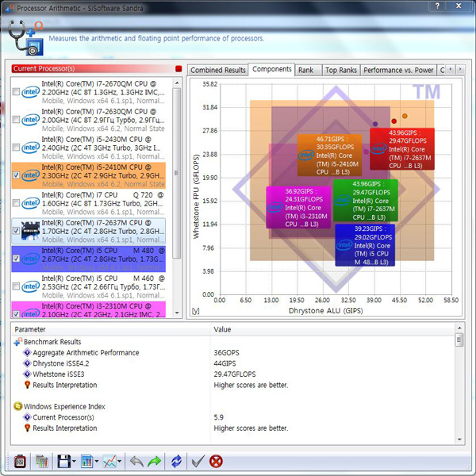Image resolution: width=476 pixels, height=476 pixels.
Task: Click the checkmark OK icon
Action: click(198, 462)
